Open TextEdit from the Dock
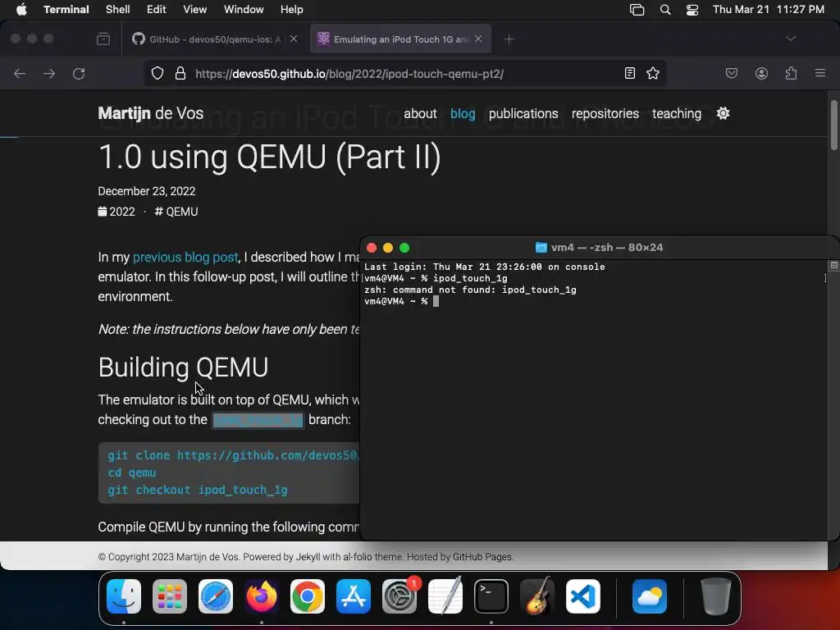Screen dimensions: 840x630 pos(445,596)
